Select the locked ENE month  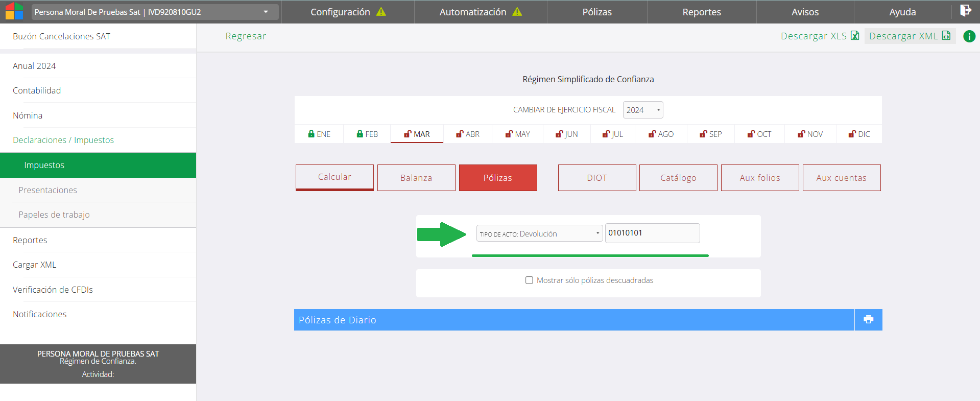point(319,134)
